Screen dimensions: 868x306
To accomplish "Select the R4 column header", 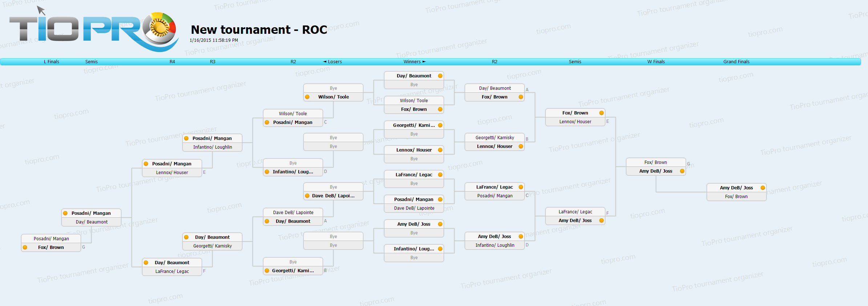I will click(x=172, y=62).
